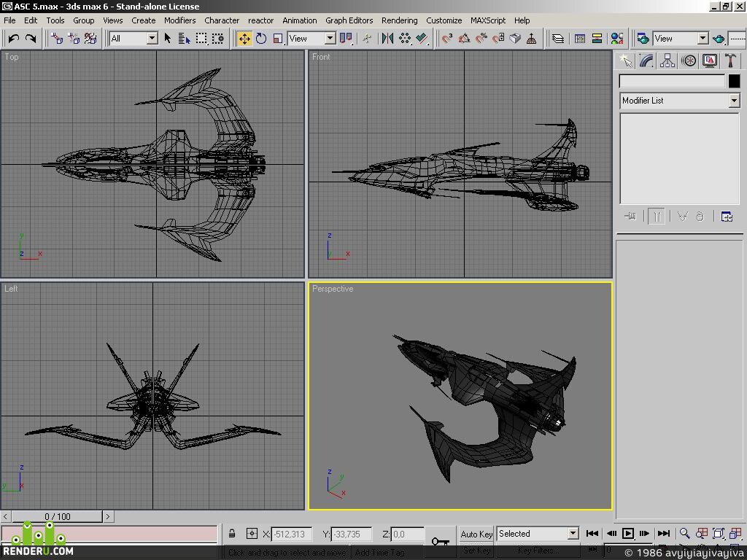The image size is (747, 560).
Task: Toggle the selection lock padlock
Action: click(232, 534)
